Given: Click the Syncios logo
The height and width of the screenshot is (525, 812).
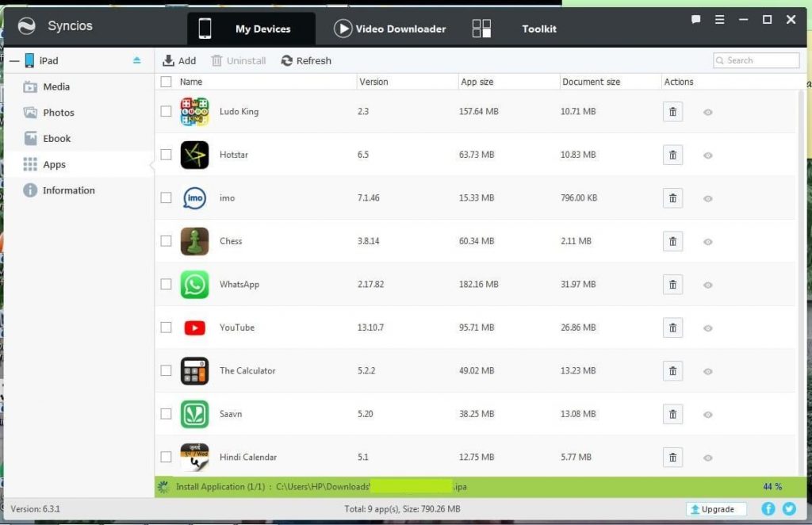Looking at the screenshot, I should [x=26, y=26].
